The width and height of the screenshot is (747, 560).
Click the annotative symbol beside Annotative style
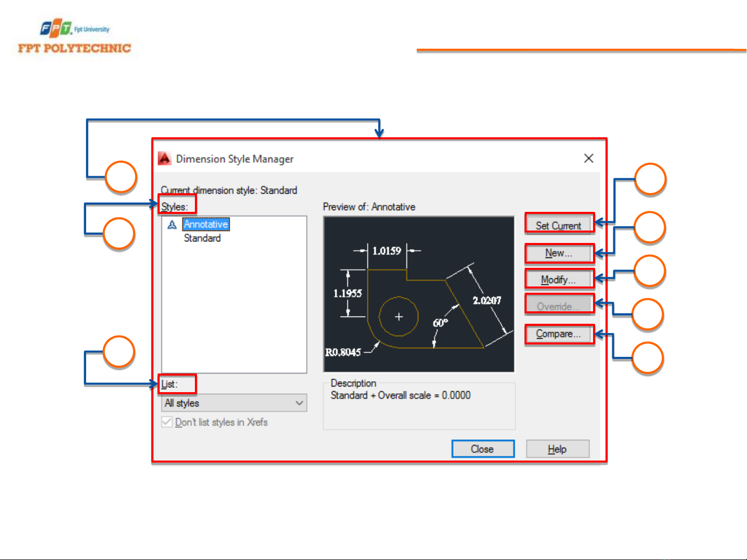172,225
